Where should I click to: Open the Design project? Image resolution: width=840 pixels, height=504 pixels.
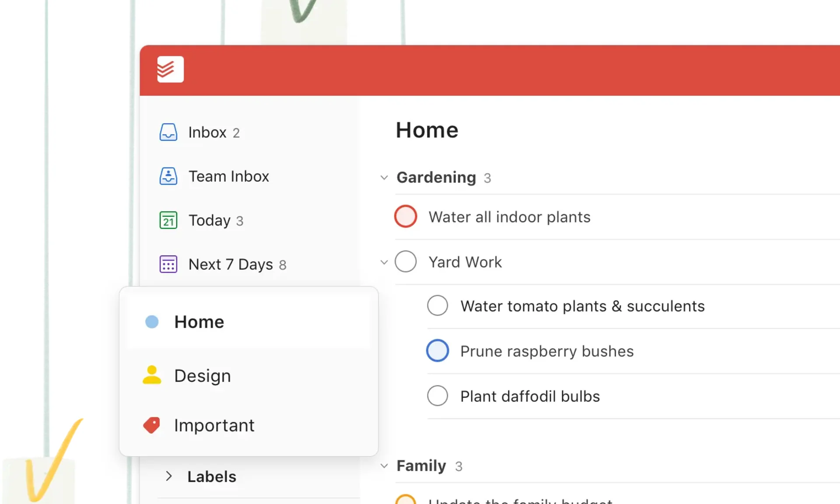(203, 375)
